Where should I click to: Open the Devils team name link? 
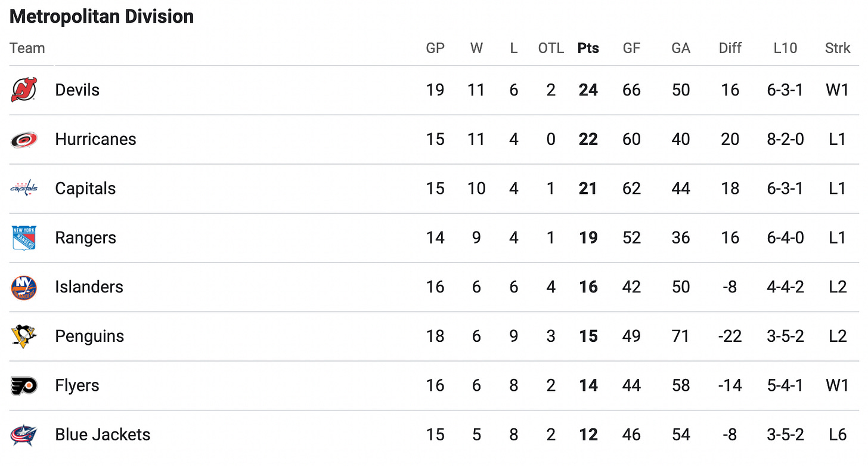coord(77,90)
